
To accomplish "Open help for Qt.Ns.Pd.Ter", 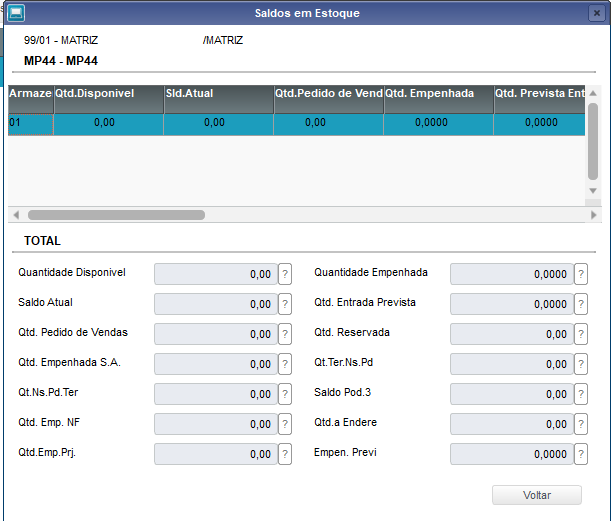I will pyautogui.click(x=285, y=394).
